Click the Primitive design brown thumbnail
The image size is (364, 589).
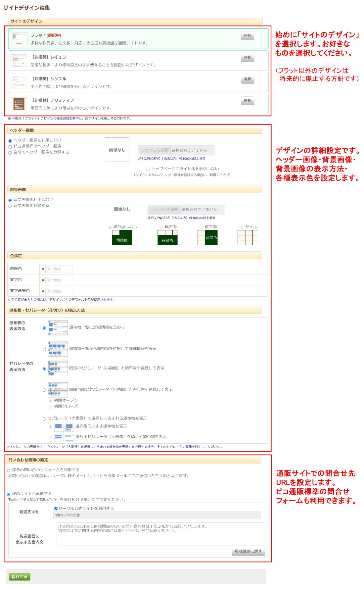19,104
